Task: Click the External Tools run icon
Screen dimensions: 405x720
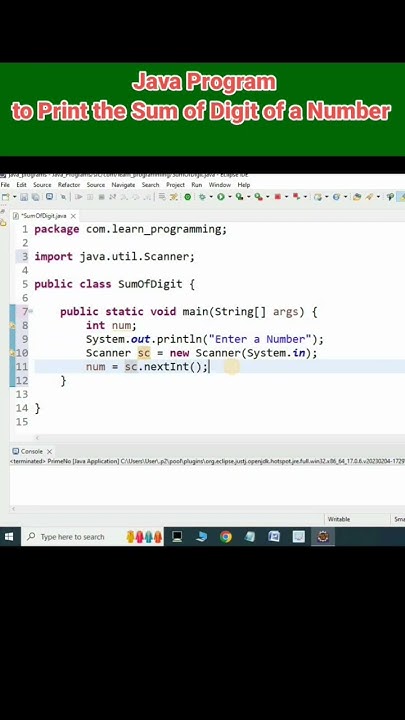Action: tap(259, 197)
